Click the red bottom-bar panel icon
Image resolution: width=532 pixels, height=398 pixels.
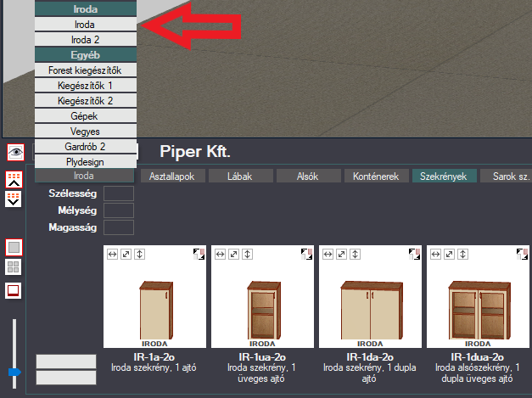pos(14,291)
